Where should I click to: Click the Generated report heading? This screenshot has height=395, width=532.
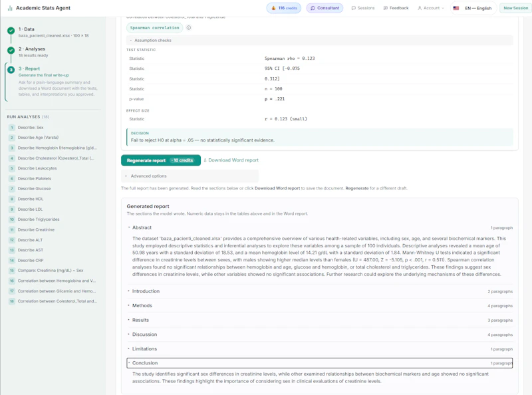(x=148, y=206)
